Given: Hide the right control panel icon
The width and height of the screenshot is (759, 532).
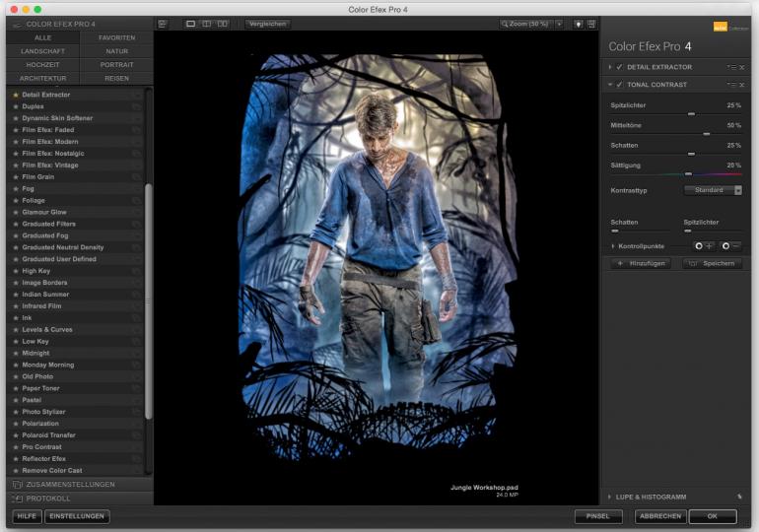Looking at the screenshot, I should [x=591, y=25].
